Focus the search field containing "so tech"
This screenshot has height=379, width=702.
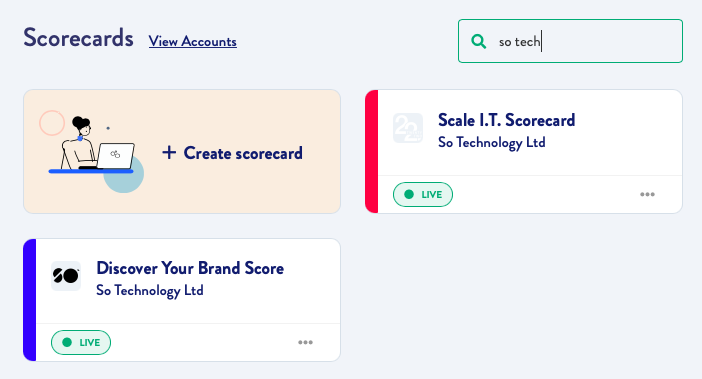pyautogui.click(x=570, y=41)
